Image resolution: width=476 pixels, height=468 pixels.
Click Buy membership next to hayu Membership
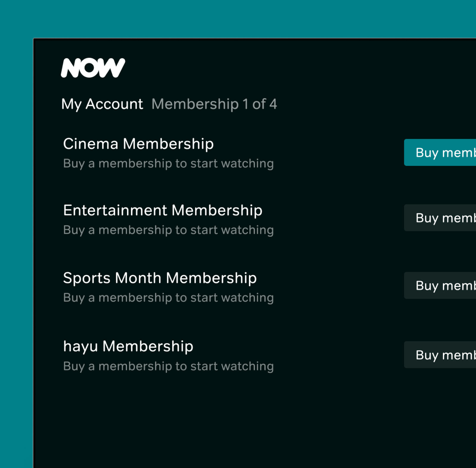[x=440, y=355]
